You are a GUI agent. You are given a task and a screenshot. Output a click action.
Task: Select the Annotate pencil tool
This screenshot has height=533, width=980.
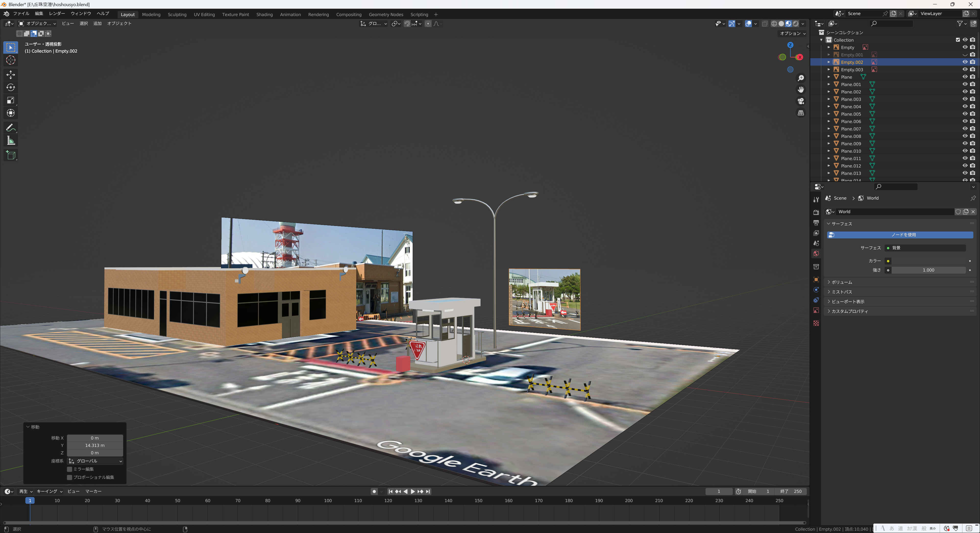11,128
